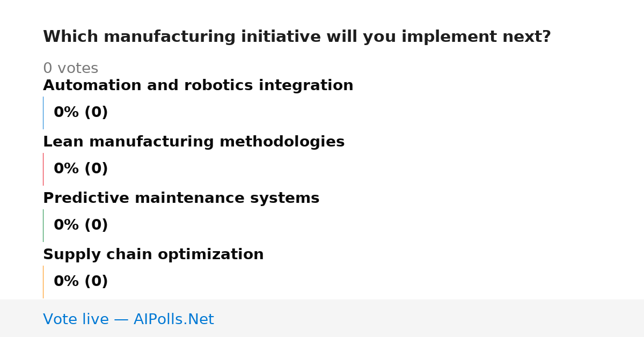Click the 0 votes total counter
Screen dimensions: 644x337
(x=70, y=69)
